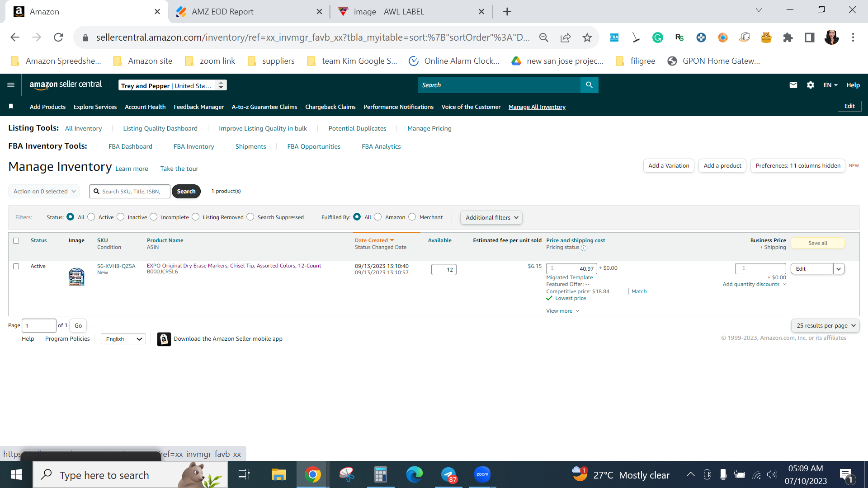Open the settings gear in Seller Central
The height and width of the screenshot is (488, 868).
click(x=811, y=85)
